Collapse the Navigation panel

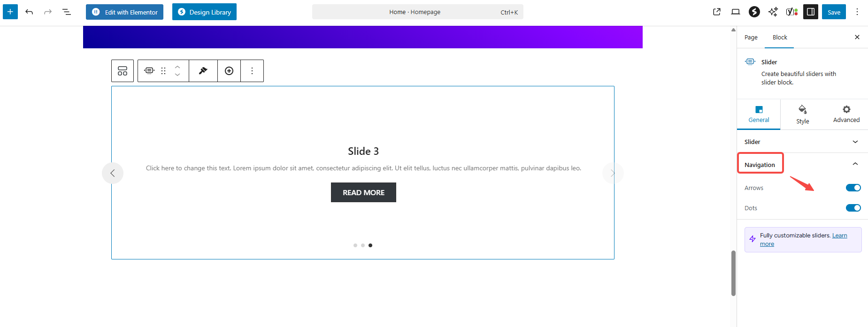(855, 164)
